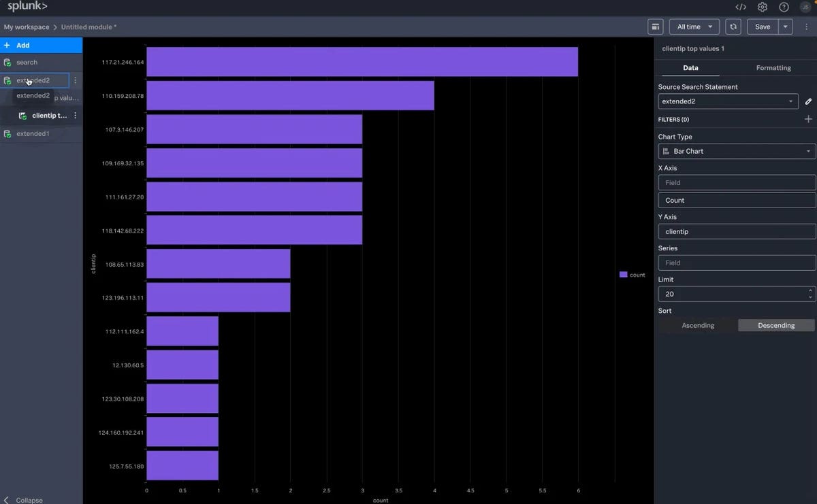Toggle the count legend swatch
The image size is (817, 504).
[623, 275]
